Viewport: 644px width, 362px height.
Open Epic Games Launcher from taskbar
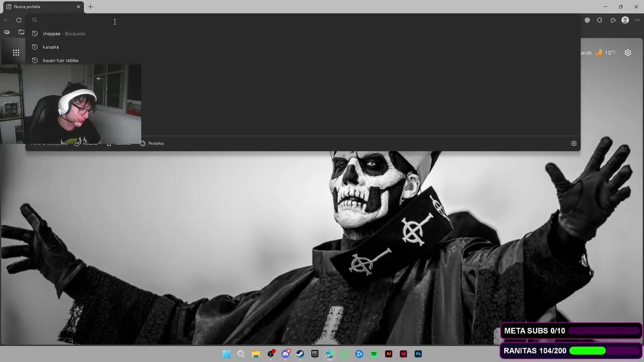[315, 354]
